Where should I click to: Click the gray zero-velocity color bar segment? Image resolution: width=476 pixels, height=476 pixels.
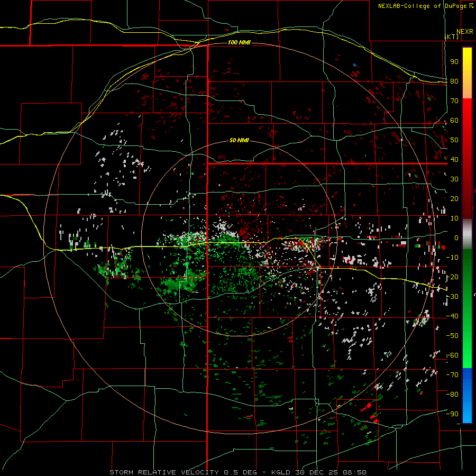point(467,234)
